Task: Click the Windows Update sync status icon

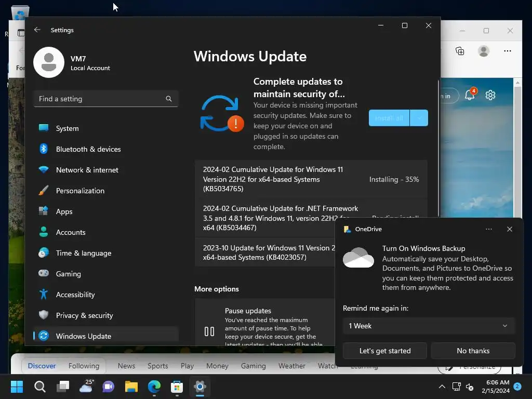Action: tap(222, 114)
